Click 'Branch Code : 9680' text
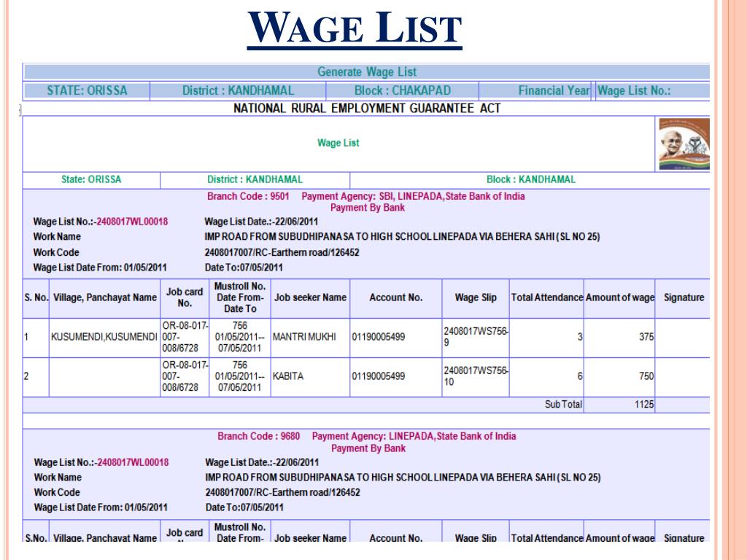 259,436
